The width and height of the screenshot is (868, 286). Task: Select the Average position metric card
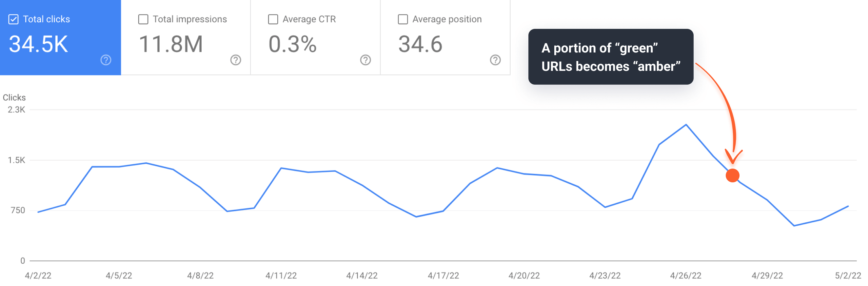click(445, 37)
